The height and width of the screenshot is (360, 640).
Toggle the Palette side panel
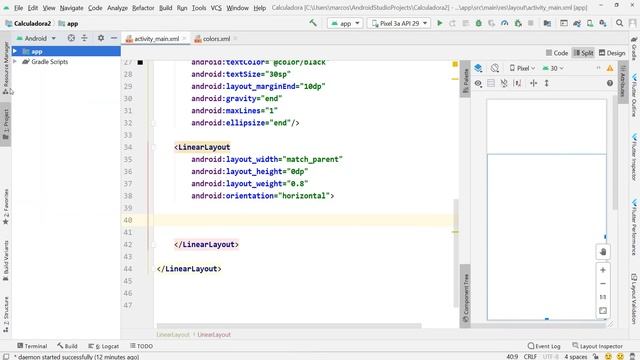click(x=465, y=80)
